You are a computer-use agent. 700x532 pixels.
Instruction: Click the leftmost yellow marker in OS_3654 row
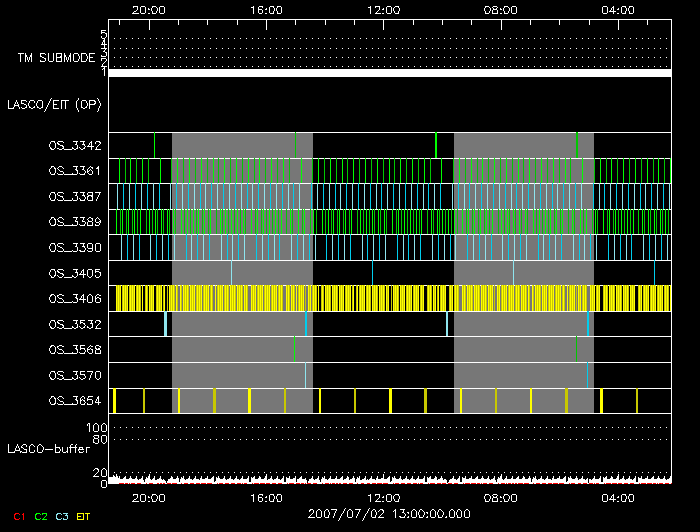[114, 401]
